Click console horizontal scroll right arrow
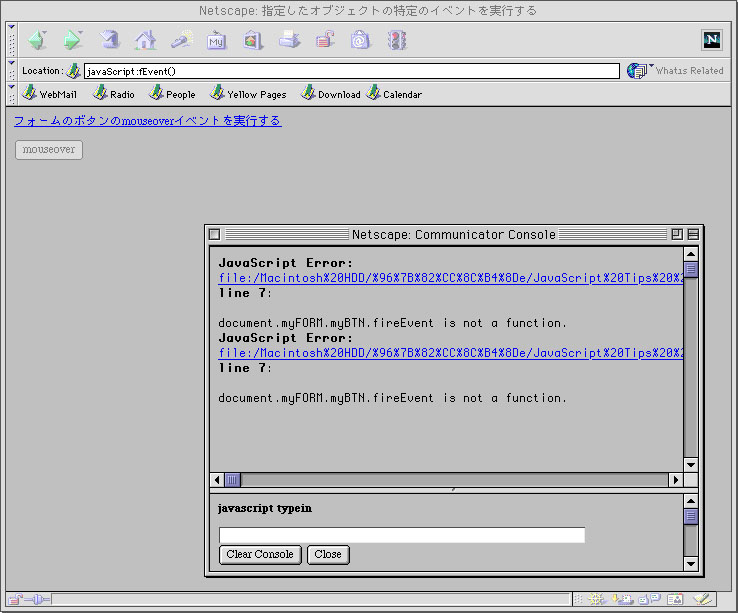Screen dimensions: 738x613 (x=676, y=480)
